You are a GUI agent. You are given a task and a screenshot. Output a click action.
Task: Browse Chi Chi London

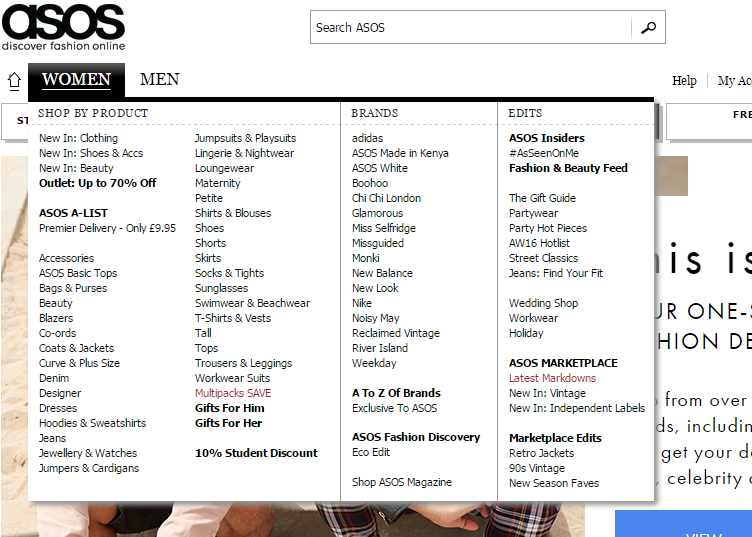coord(386,198)
